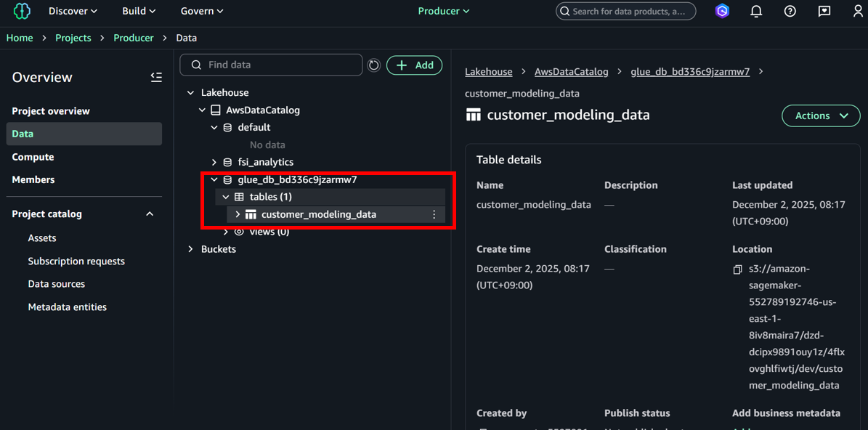Viewport: 868px width, 430px height.
Task: Expand the customer_modeling_data table chevron
Action: point(238,214)
